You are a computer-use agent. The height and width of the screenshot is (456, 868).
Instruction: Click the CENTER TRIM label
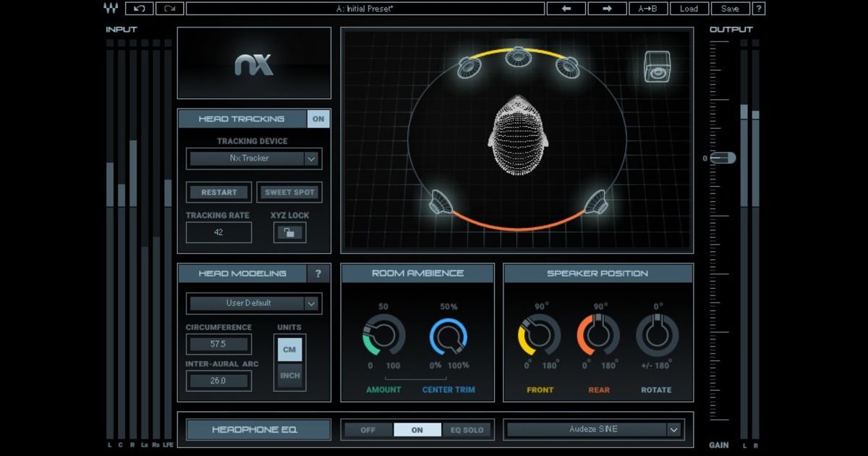point(448,390)
